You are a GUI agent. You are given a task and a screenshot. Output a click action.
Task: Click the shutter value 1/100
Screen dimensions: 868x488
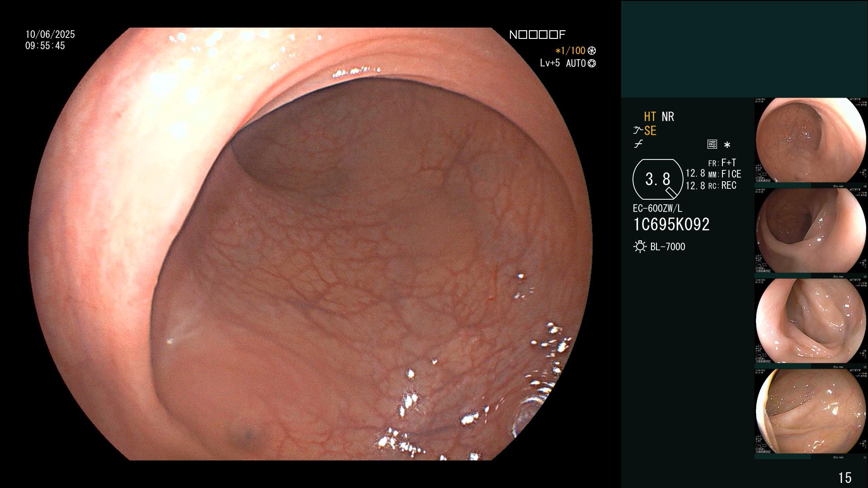click(x=571, y=51)
